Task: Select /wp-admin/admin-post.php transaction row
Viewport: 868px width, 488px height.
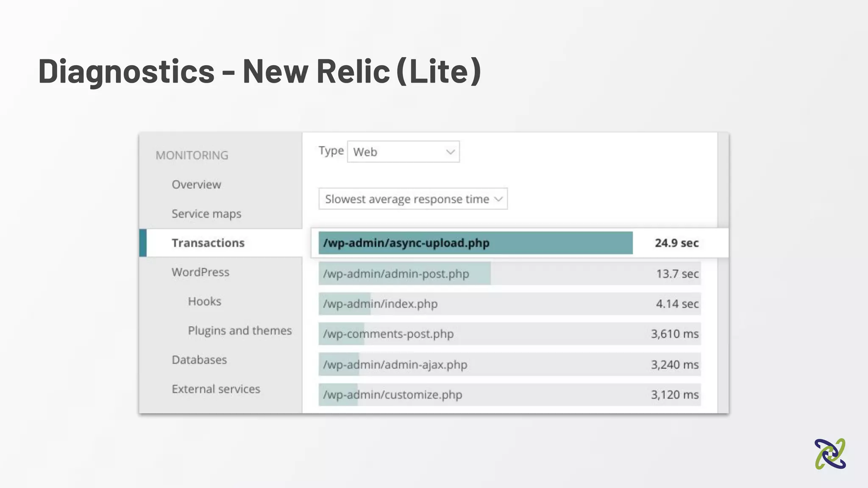Action: (x=510, y=274)
